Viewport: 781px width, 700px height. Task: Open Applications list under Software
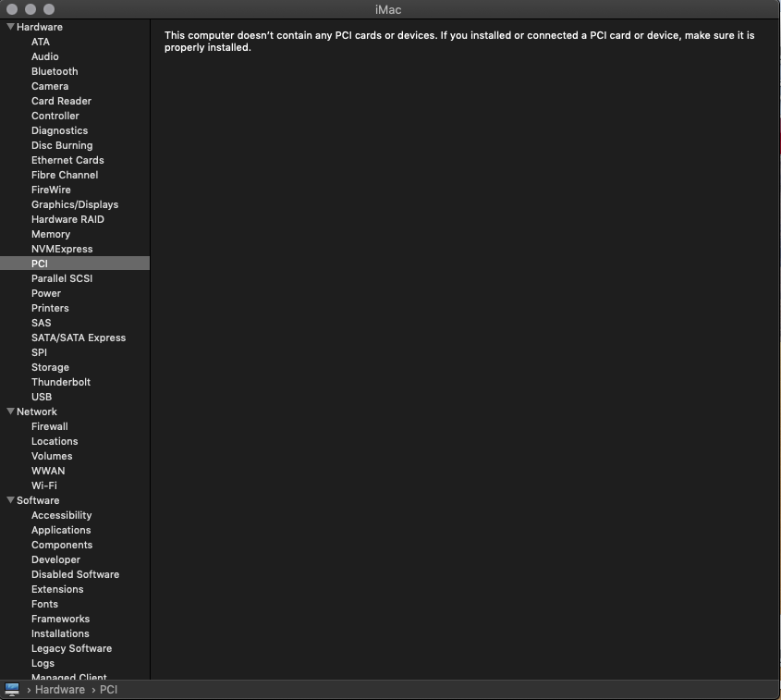coord(61,530)
